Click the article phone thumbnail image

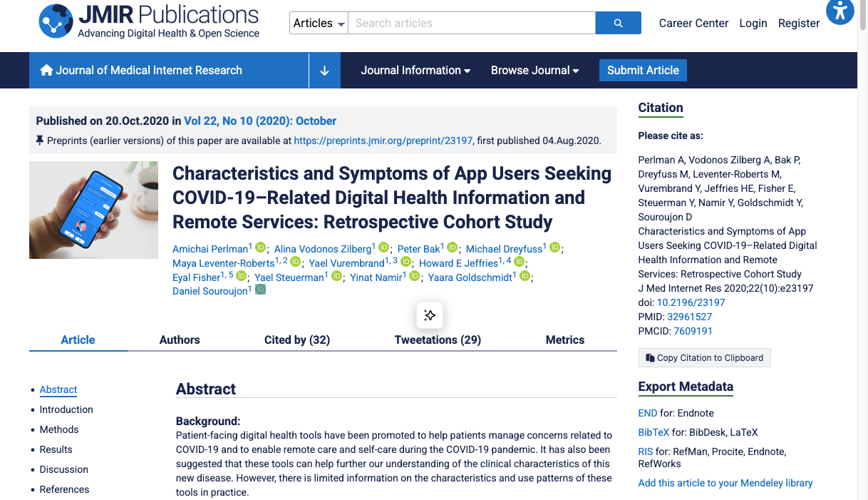(x=93, y=210)
